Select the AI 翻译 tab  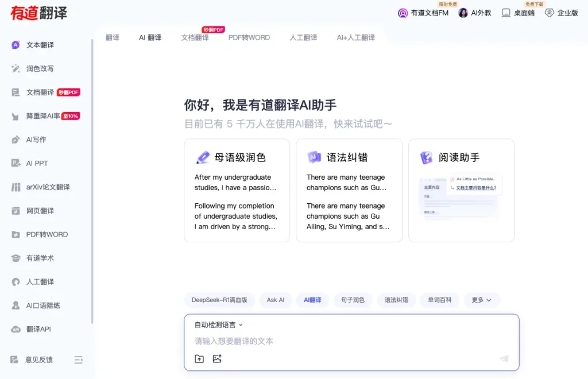[x=150, y=37]
